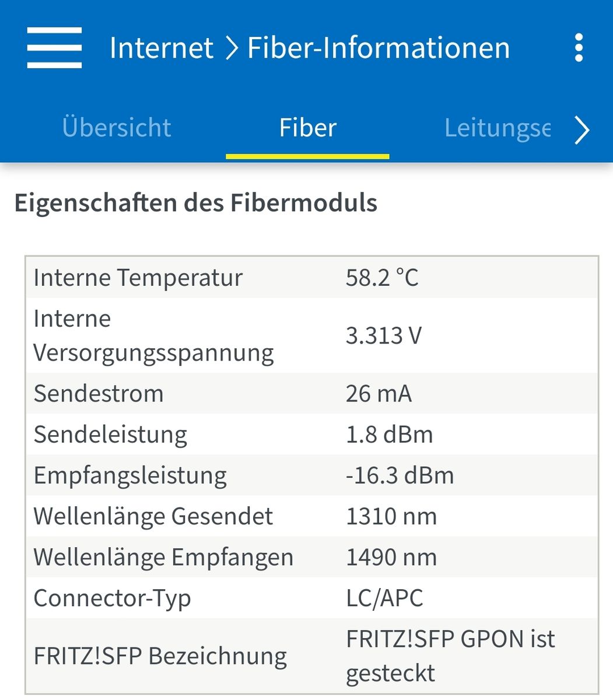This screenshot has width=613, height=700.
Task: Click the 3.313 V voltage value
Action: (383, 335)
